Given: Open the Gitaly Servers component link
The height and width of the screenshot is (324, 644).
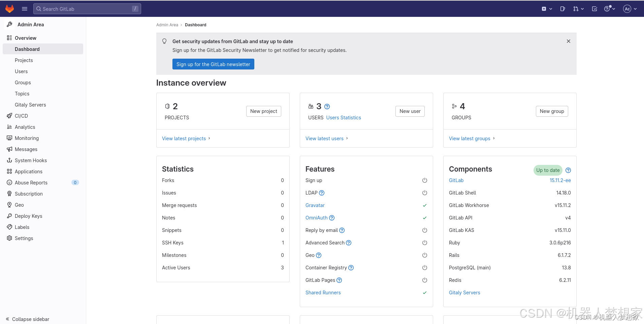Looking at the screenshot, I should pos(464,293).
